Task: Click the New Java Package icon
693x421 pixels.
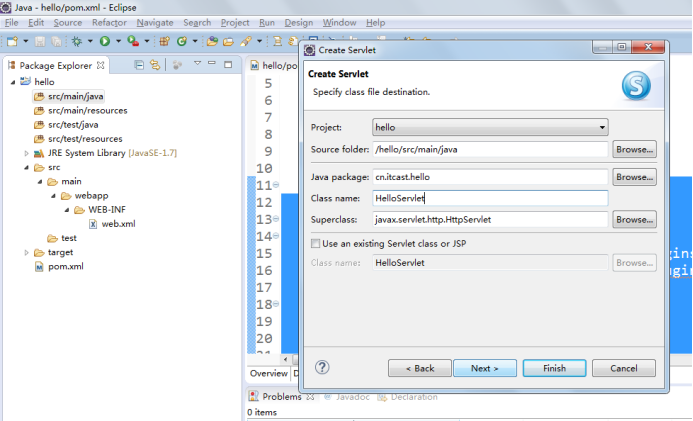Action: 164,41
